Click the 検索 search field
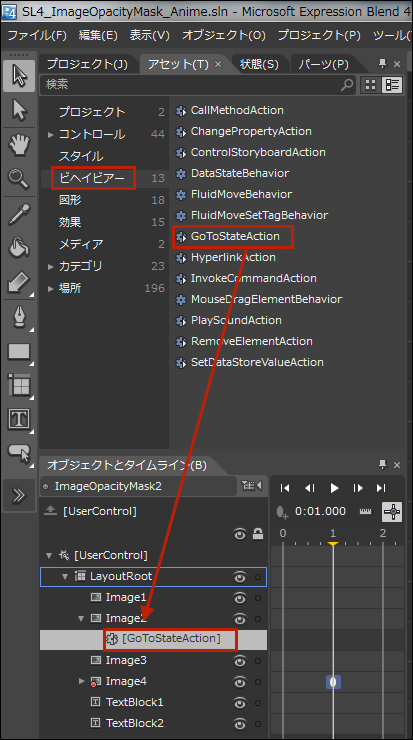 [x=191, y=84]
